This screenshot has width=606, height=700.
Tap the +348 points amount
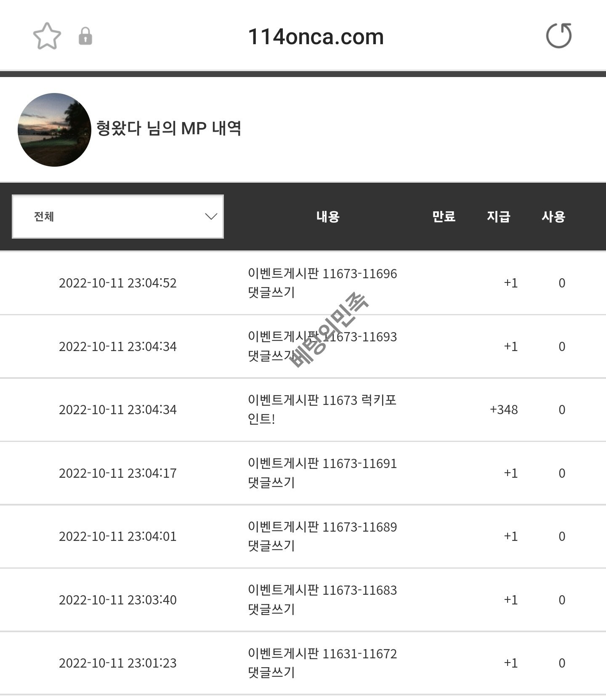(x=504, y=410)
